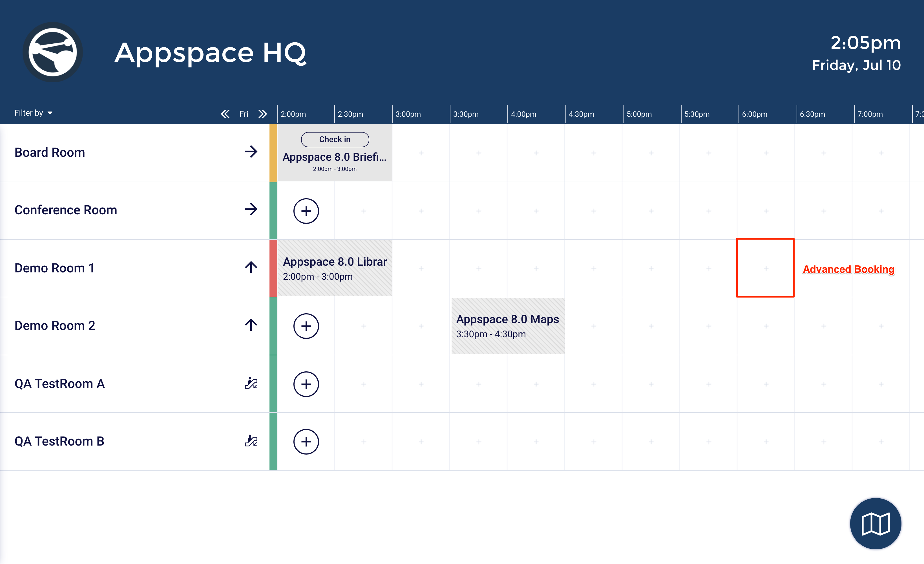Click the QA TestRoom A escalator icon
924x564 pixels.
click(x=251, y=383)
